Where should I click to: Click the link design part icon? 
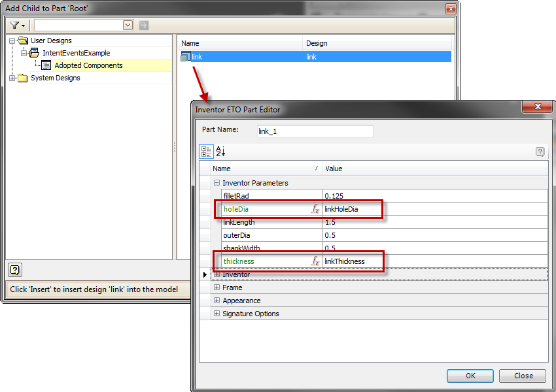click(186, 57)
